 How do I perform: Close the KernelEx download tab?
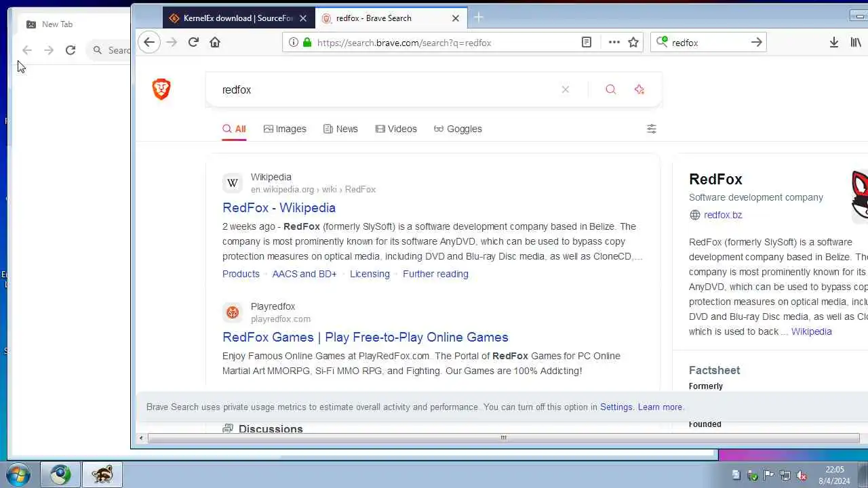tap(303, 18)
